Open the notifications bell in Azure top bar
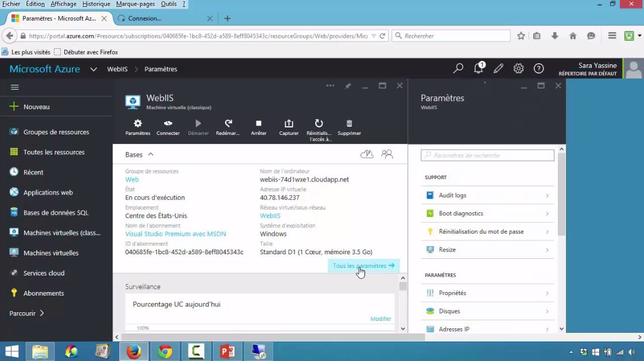This screenshot has width=644, height=361. tap(479, 68)
